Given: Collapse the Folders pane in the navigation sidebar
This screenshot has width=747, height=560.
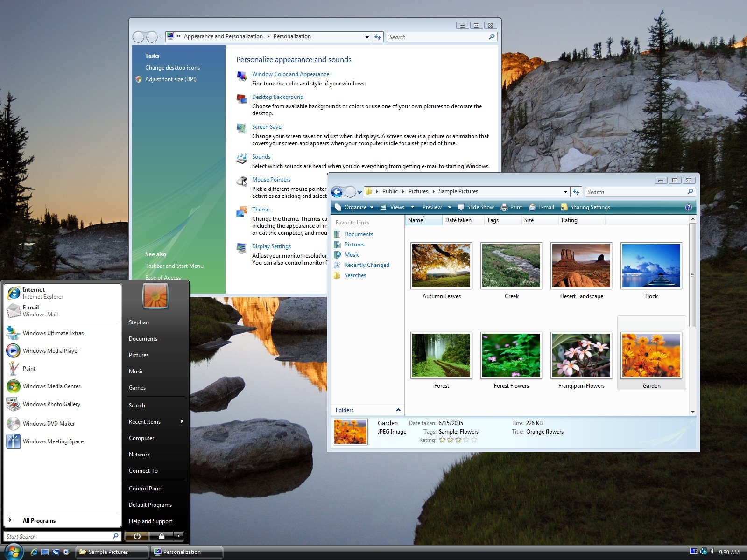Looking at the screenshot, I should (x=398, y=410).
